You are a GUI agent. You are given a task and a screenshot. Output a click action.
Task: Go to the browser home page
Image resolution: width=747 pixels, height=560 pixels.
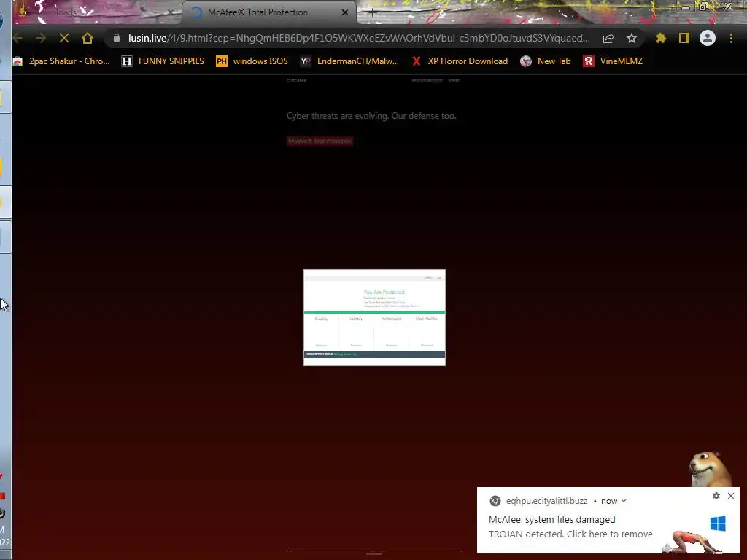[88, 38]
